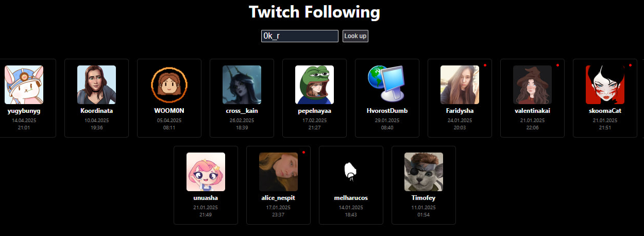The width and height of the screenshot is (644, 236).
Task: Click the yugybunyg bunny avatar
Action: tap(24, 85)
